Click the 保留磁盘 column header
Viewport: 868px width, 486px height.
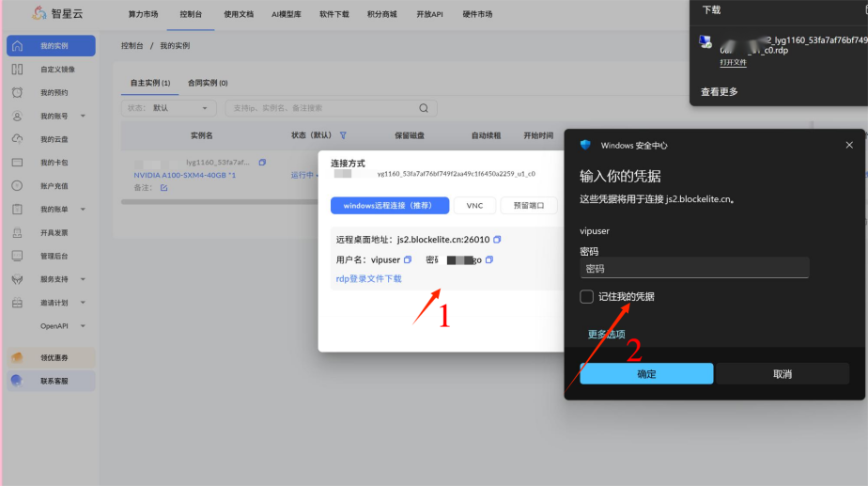click(409, 135)
